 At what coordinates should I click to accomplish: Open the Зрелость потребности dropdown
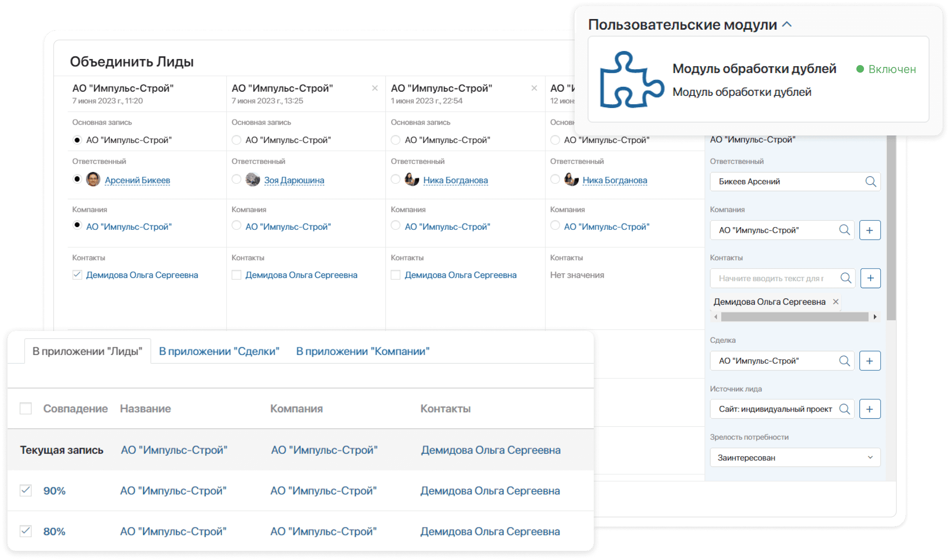tap(795, 457)
